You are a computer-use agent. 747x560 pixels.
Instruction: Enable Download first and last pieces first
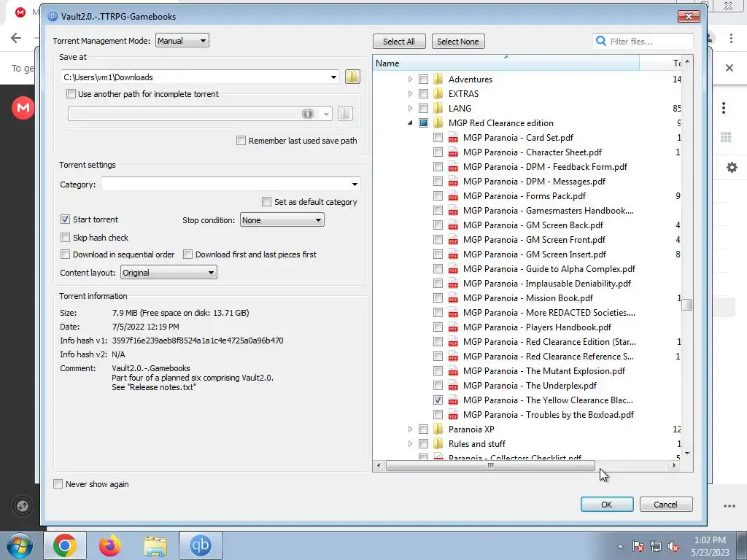(187, 254)
